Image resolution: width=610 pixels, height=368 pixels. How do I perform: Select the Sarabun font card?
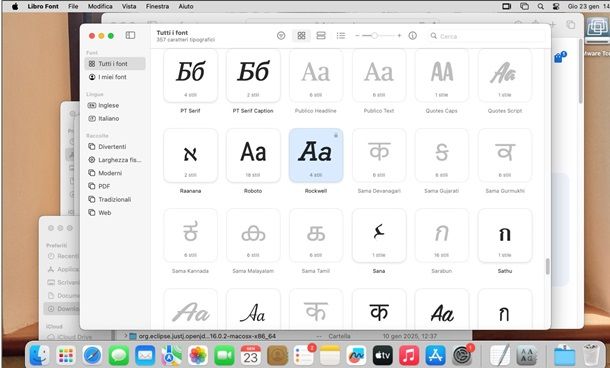click(x=442, y=236)
